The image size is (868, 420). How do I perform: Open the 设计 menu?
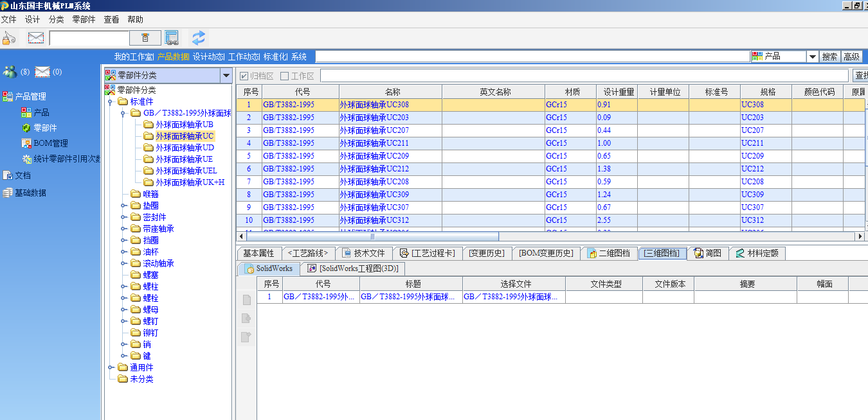(x=32, y=20)
